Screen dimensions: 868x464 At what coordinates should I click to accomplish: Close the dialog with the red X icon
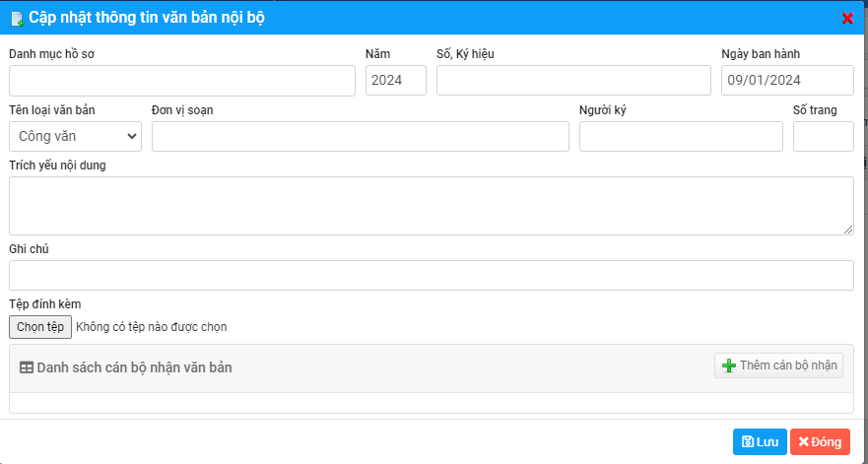[847, 18]
